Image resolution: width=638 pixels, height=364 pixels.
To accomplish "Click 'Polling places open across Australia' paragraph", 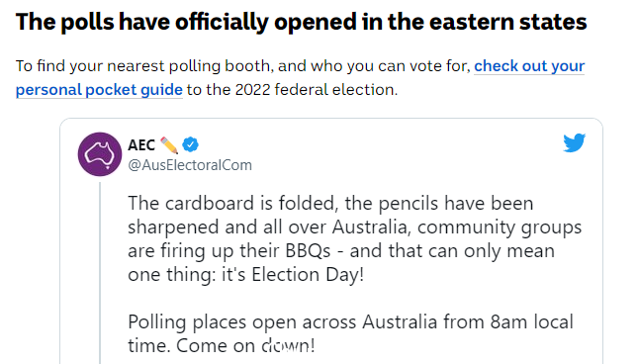I will pos(350,333).
